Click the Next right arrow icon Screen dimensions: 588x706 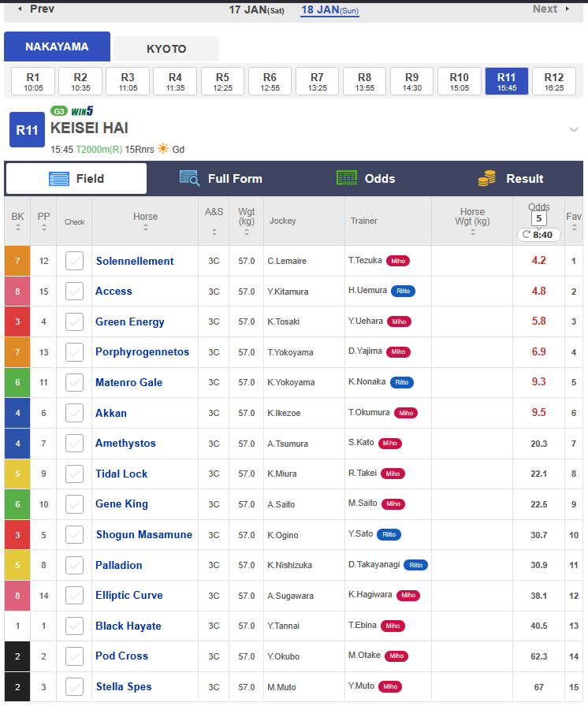click(x=568, y=9)
